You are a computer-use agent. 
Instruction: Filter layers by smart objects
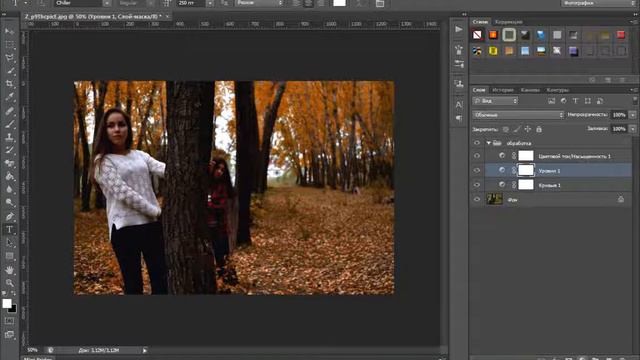tap(600, 101)
